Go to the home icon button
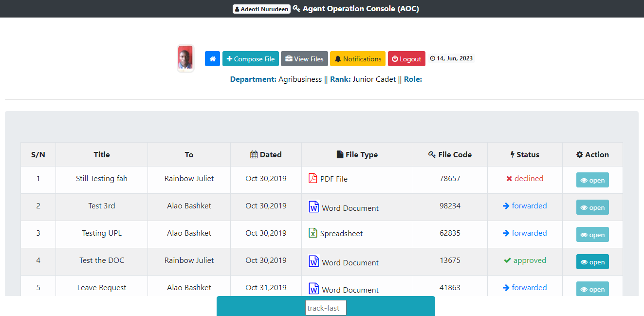The width and height of the screenshot is (644, 316). [212, 59]
